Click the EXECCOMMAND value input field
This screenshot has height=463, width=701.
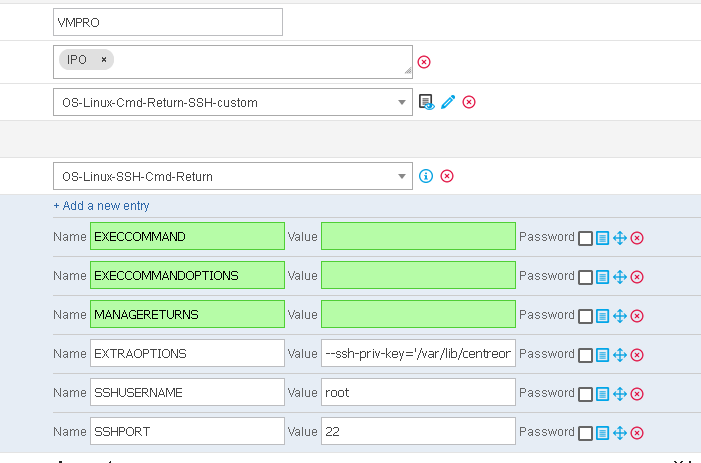418,236
